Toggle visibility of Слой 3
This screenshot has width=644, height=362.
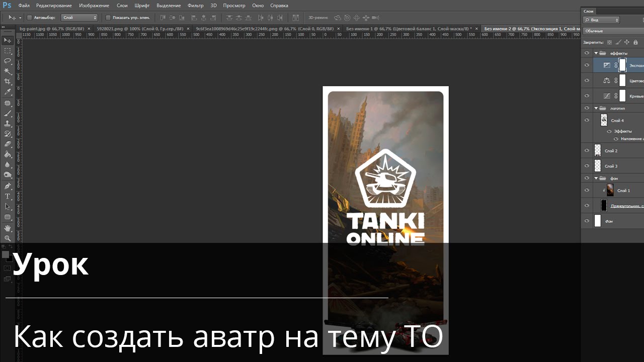[x=587, y=165]
